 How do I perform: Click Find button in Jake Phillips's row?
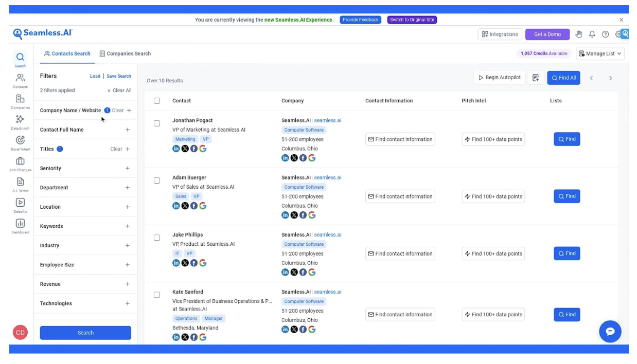[567, 253]
